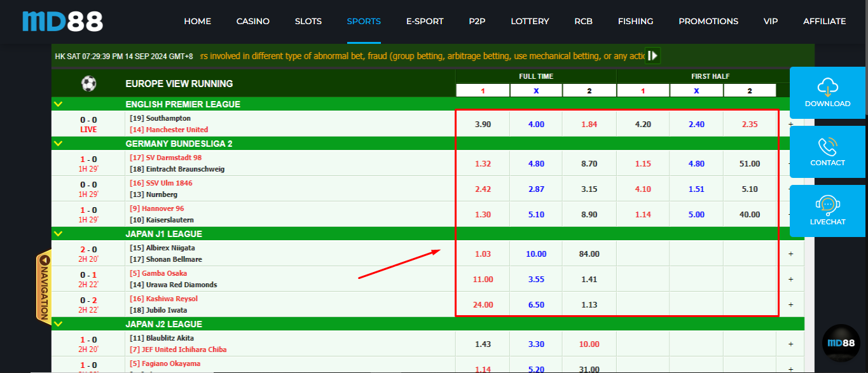
Task: Open the PROMOTIONS page
Action: (x=708, y=21)
